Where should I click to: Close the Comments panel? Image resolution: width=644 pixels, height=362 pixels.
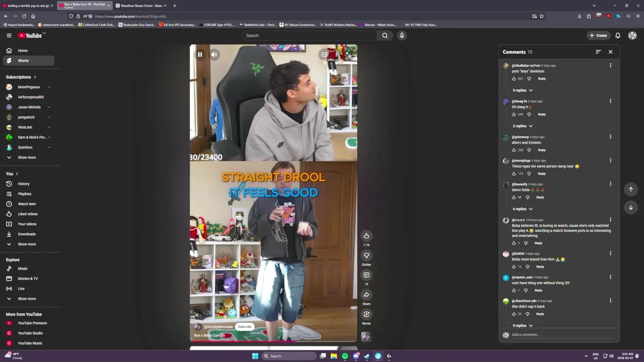(x=610, y=52)
